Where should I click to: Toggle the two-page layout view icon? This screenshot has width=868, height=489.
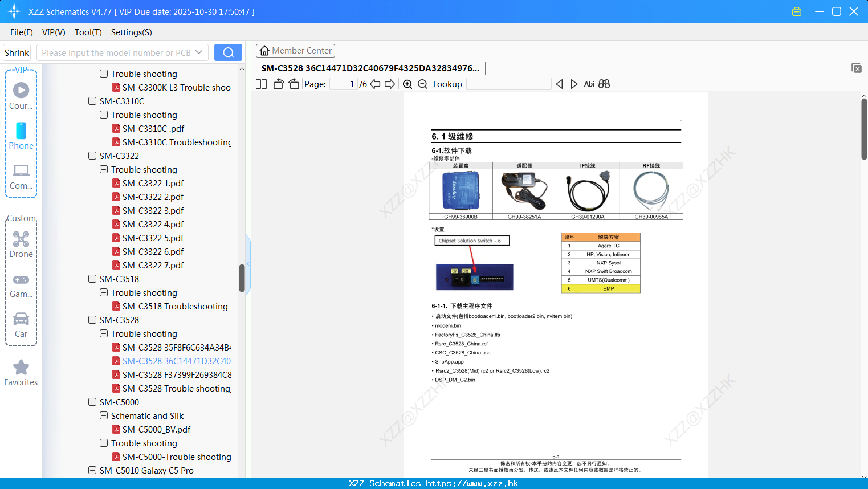261,84
